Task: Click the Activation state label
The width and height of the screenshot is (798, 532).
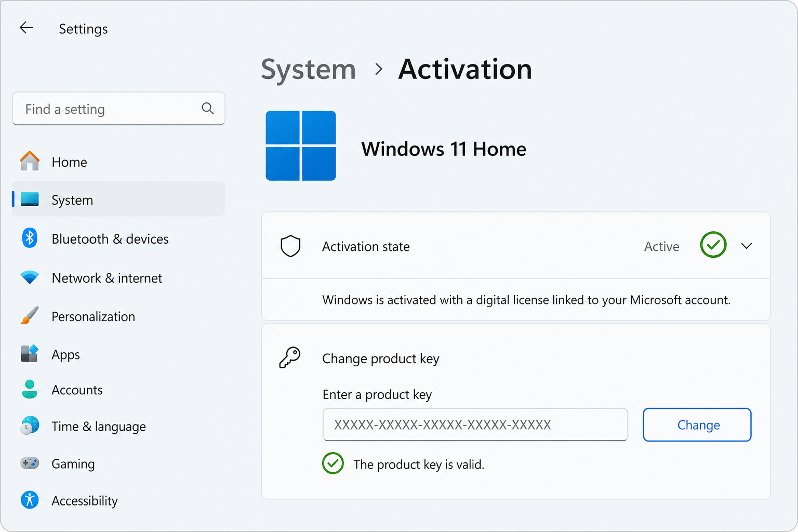Action: pyautogui.click(x=366, y=246)
